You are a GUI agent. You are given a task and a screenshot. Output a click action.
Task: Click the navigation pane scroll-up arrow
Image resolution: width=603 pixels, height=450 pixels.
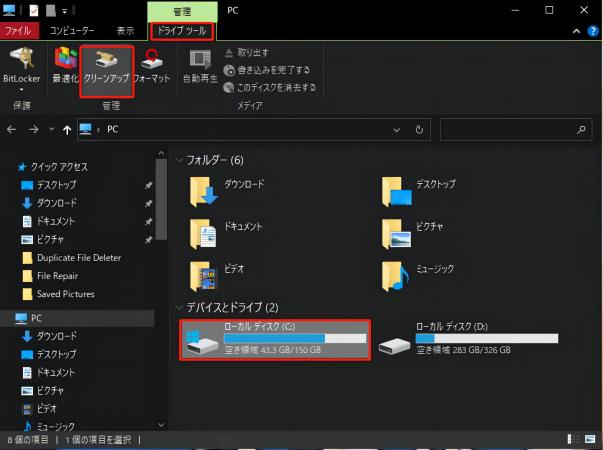tap(162, 153)
